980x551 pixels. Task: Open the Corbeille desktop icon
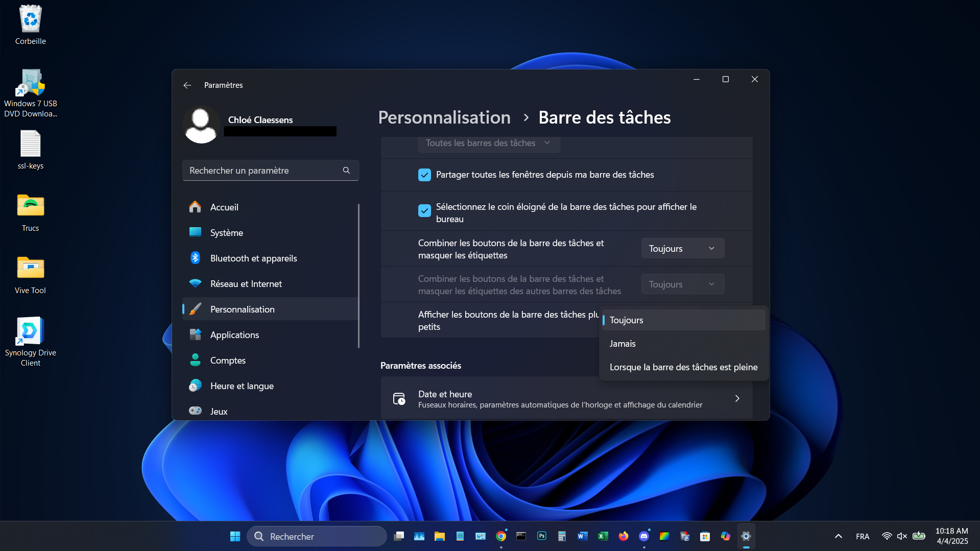[x=31, y=25]
